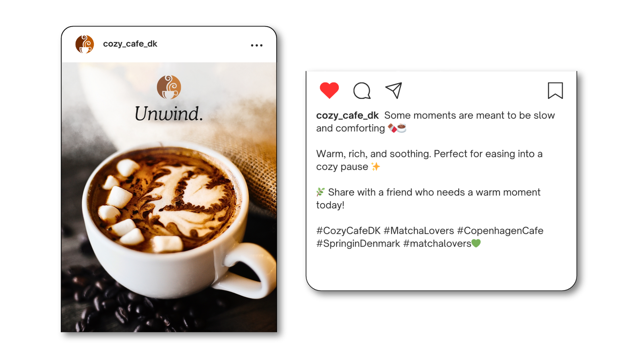Open the #MatchaLovers hashtag
Viewport: 644px width, 362px height.
(x=419, y=230)
